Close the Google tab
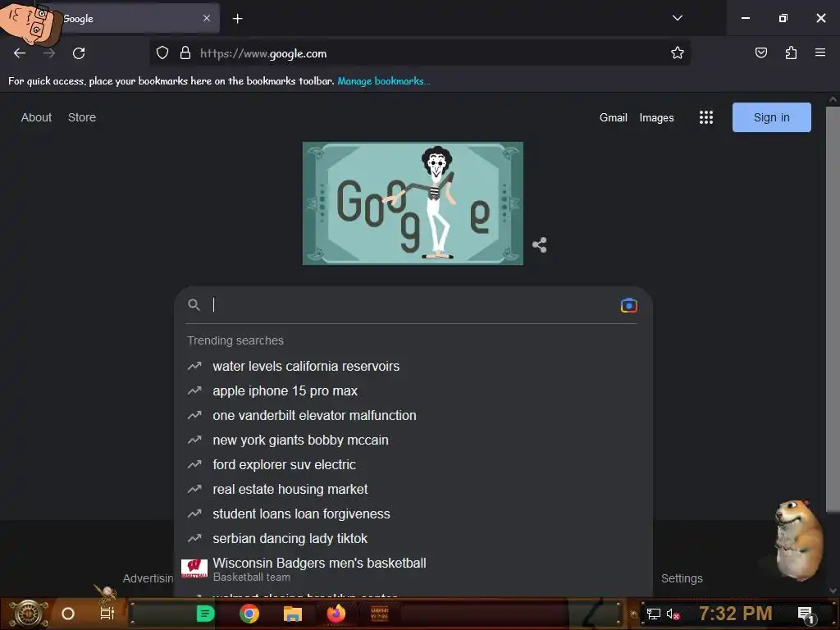Viewport: 840px width, 630px height. (x=207, y=18)
